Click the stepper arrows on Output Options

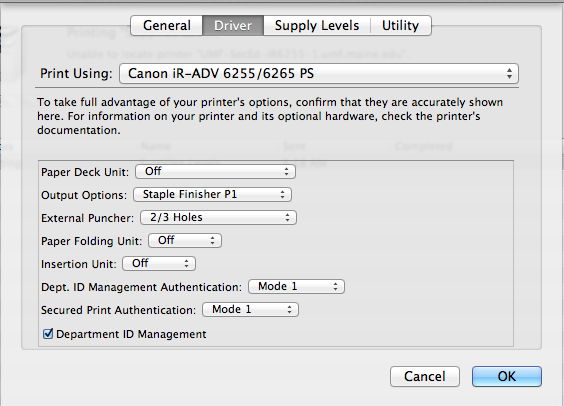pos(282,195)
